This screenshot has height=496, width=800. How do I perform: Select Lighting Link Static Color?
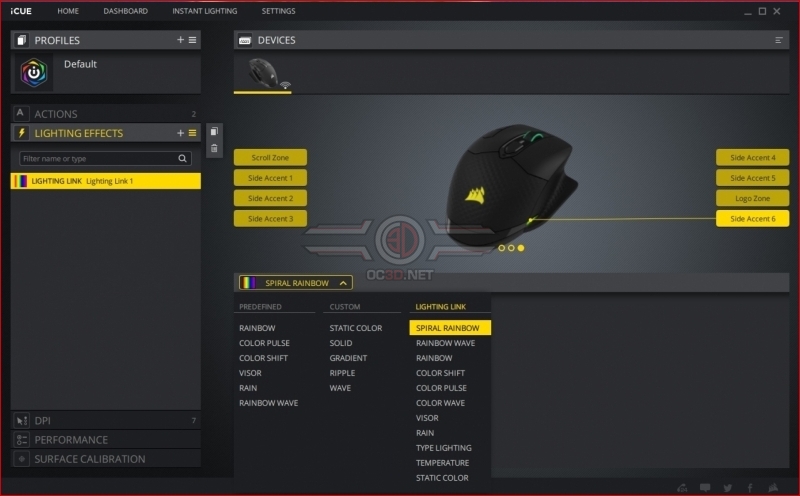[442, 478]
